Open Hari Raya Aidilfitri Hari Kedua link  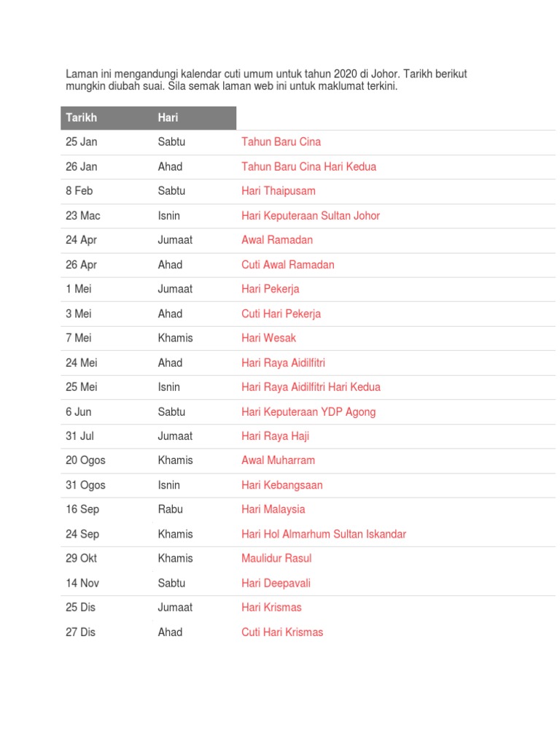311,387
